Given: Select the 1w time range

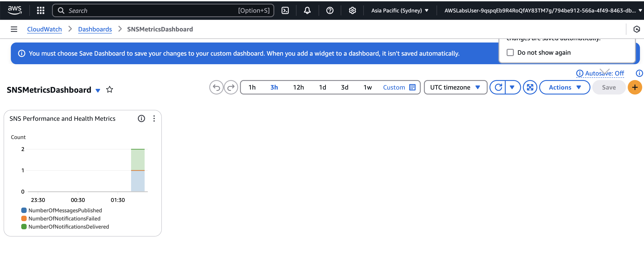Looking at the screenshot, I should click(x=367, y=87).
